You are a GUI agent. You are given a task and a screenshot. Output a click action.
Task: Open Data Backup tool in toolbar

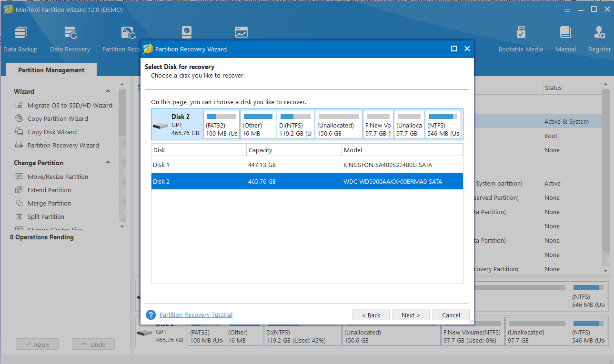[20, 39]
